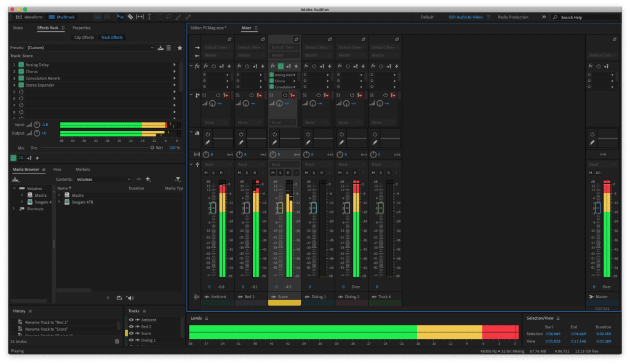
Task: Hide the Ambient track with eye icon
Action: pyautogui.click(x=131, y=320)
